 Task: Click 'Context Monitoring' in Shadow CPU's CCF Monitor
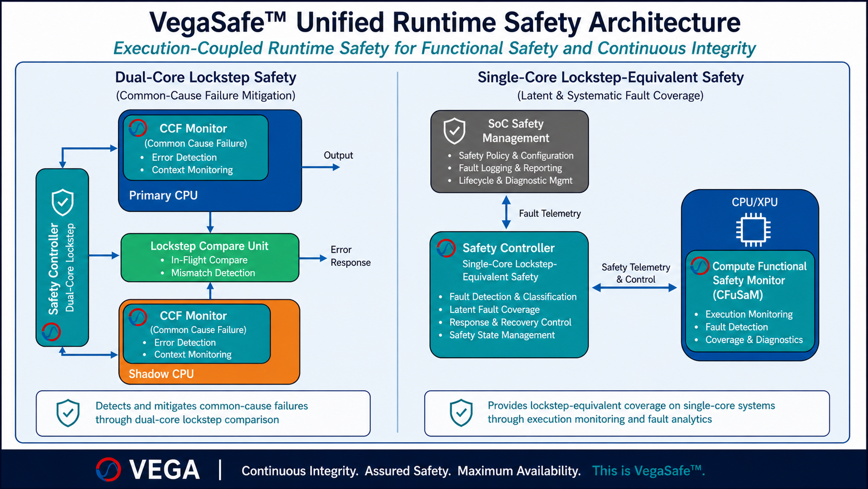pos(193,354)
